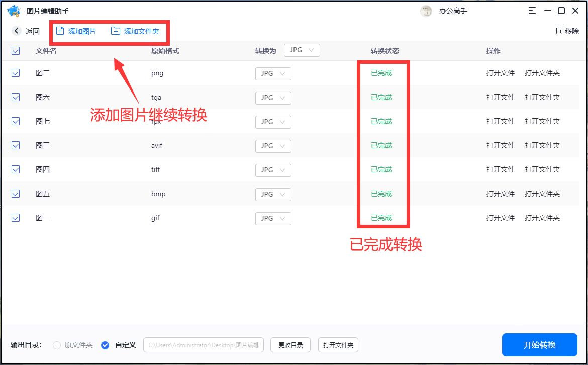Uncheck the checkbox for 图二
The width and height of the screenshot is (588, 365).
pyautogui.click(x=15, y=73)
